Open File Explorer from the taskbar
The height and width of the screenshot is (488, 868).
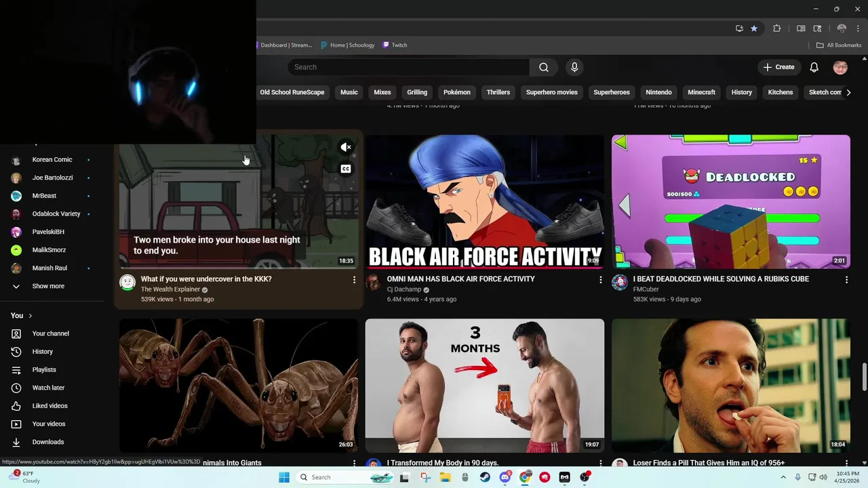[x=445, y=477]
